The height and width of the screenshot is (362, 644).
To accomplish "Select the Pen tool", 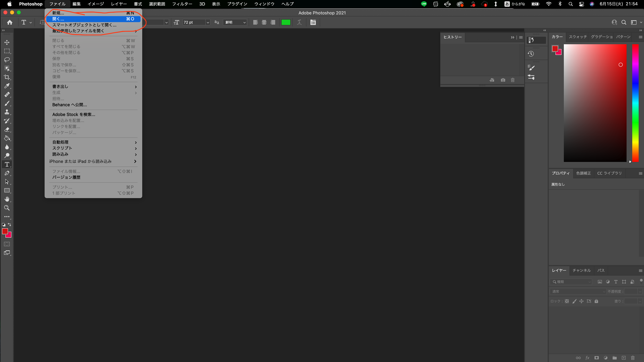I will [x=7, y=173].
